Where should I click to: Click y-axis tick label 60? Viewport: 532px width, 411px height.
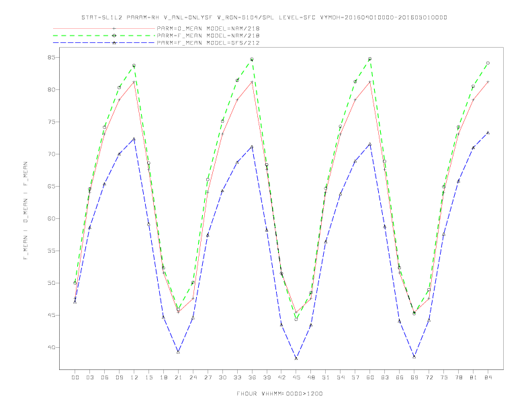tap(52, 218)
